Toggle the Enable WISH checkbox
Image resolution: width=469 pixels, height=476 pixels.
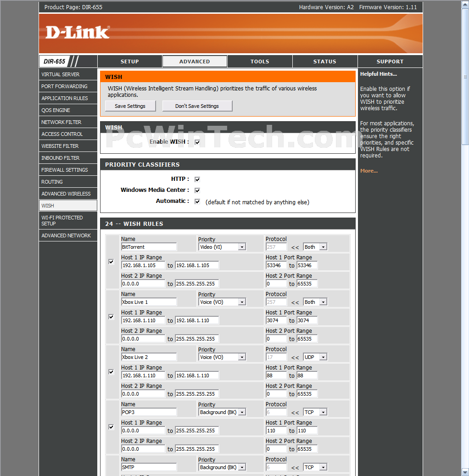[197, 142]
